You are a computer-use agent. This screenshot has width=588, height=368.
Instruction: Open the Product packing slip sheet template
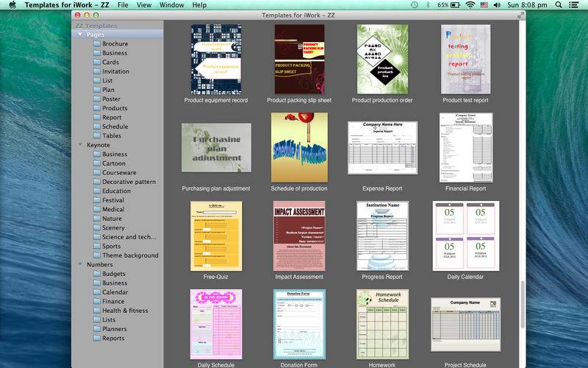[x=299, y=60]
